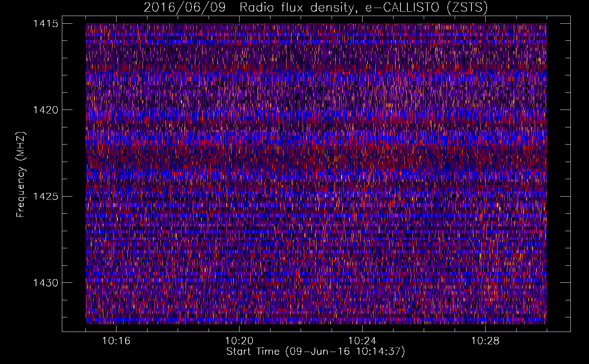Click the 10:28 time axis label

[485, 341]
